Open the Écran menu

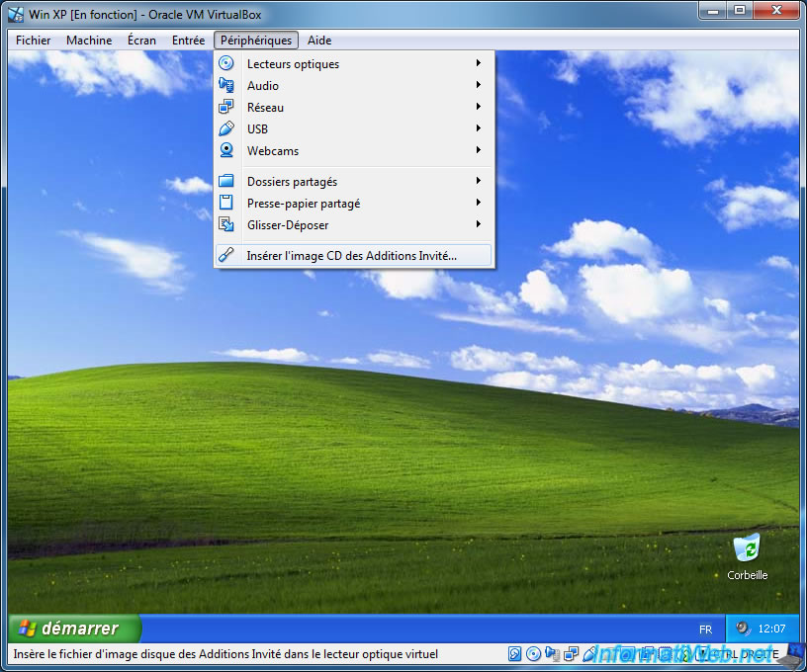click(x=141, y=41)
